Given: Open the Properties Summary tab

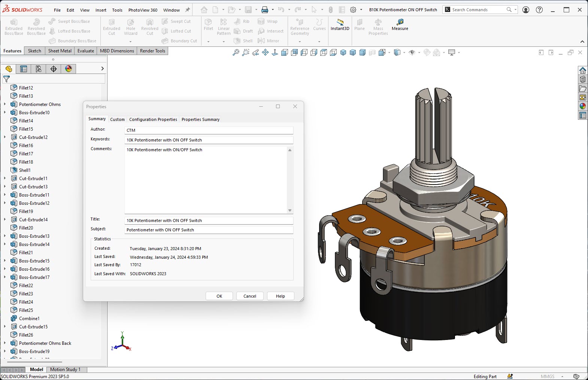Looking at the screenshot, I should click(x=200, y=119).
